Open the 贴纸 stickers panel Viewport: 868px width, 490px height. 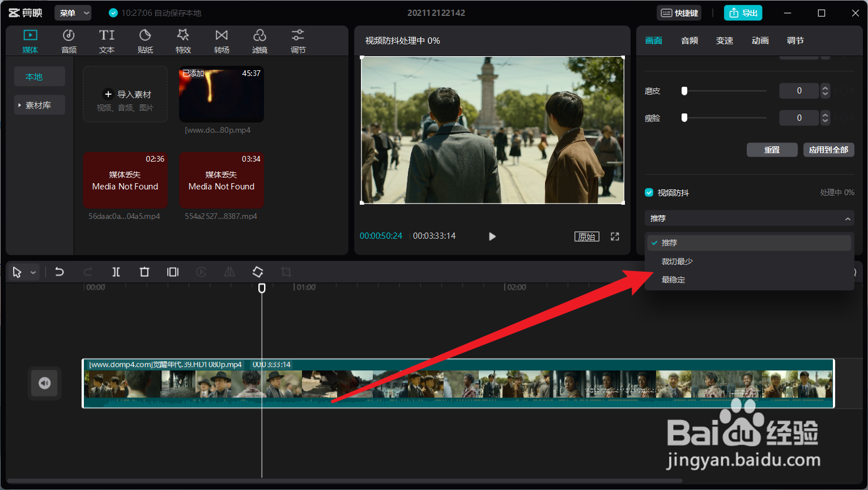(x=145, y=41)
